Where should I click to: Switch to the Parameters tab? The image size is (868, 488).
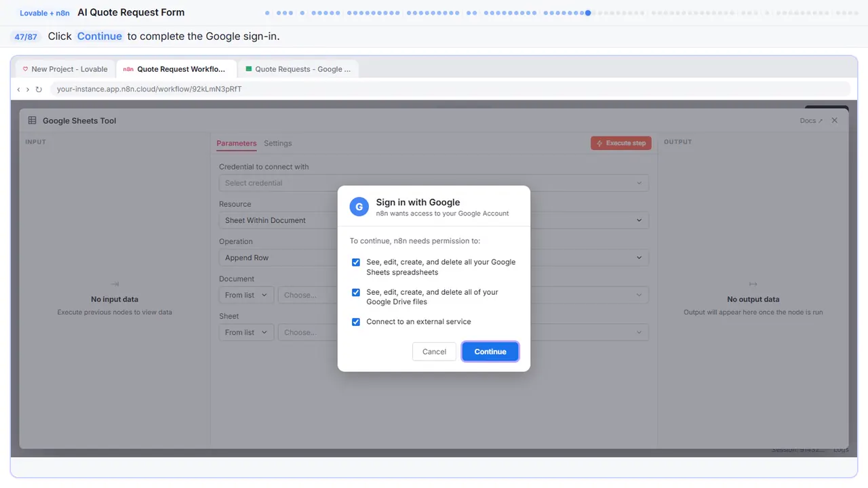(x=237, y=143)
